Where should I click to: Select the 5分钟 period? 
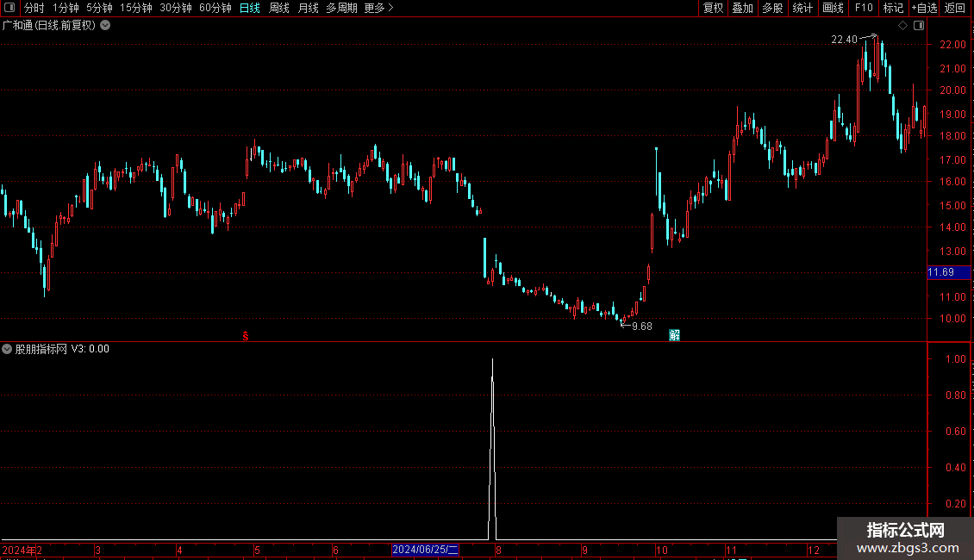[99, 8]
